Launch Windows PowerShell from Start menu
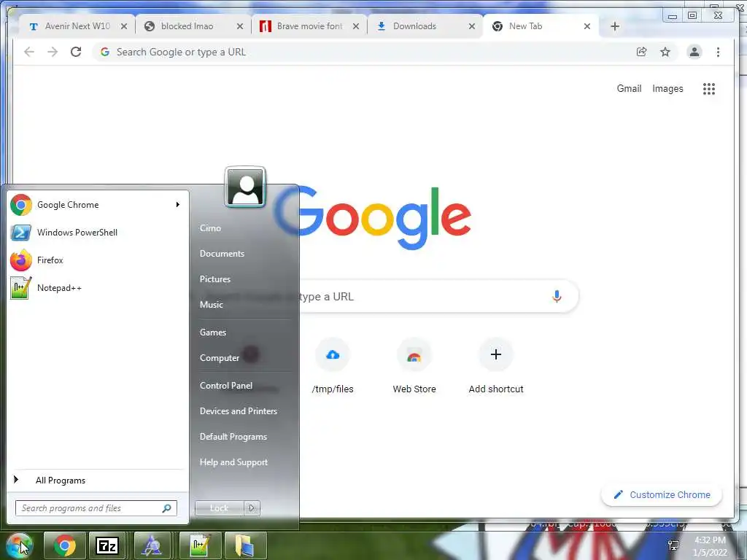 [96, 233]
